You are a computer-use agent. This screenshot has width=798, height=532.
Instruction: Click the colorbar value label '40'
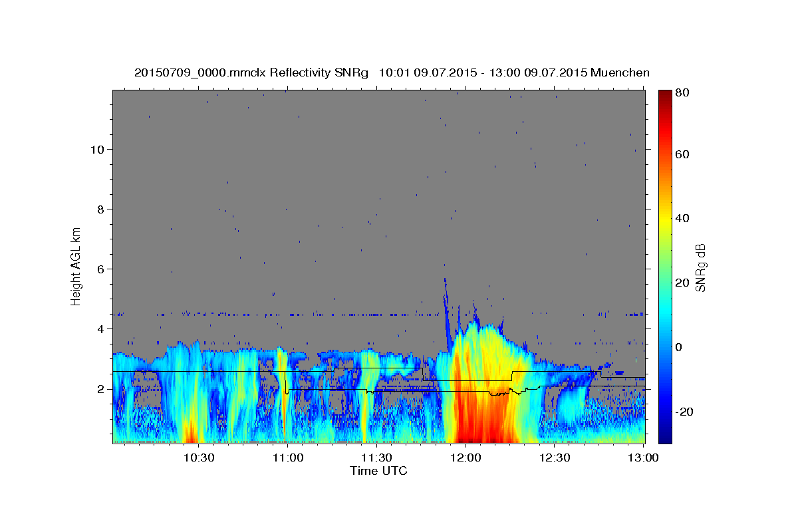[682, 218]
